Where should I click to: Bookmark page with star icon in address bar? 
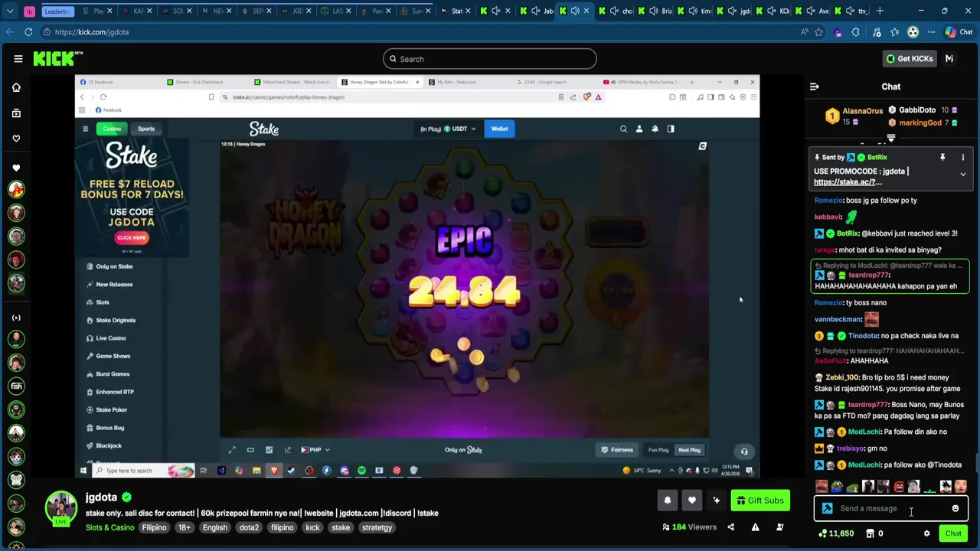coord(818,32)
